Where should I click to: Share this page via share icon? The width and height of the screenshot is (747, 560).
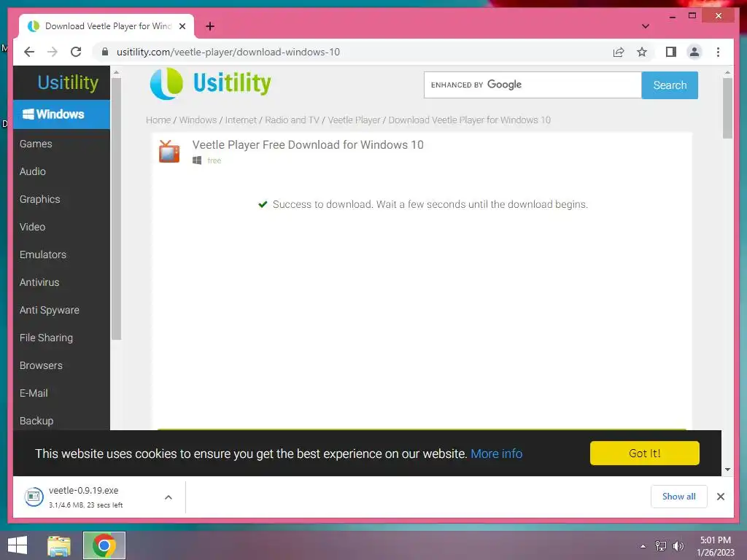click(619, 52)
